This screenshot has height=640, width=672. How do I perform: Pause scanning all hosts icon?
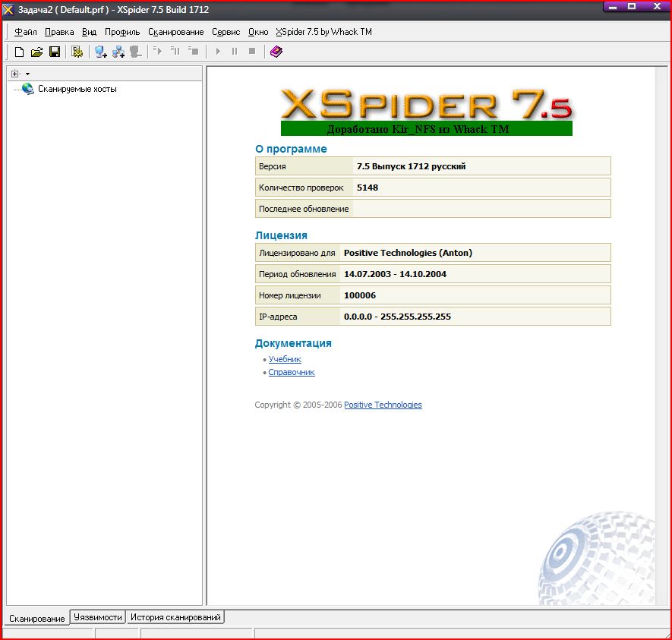coord(175,51)
